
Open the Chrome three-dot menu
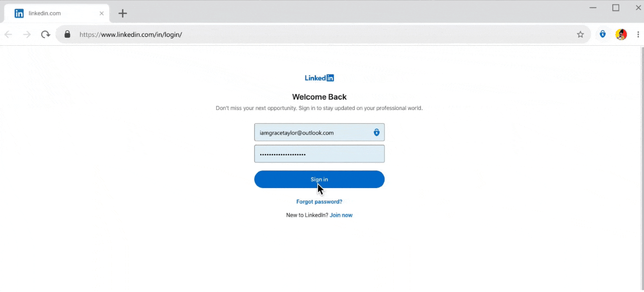[638, 34]
